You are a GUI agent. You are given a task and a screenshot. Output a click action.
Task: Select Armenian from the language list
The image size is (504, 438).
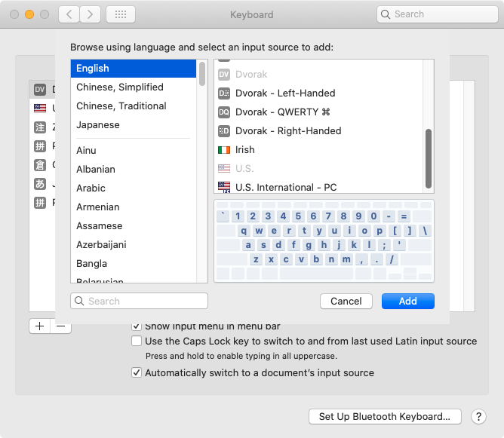tap(98, 207)
